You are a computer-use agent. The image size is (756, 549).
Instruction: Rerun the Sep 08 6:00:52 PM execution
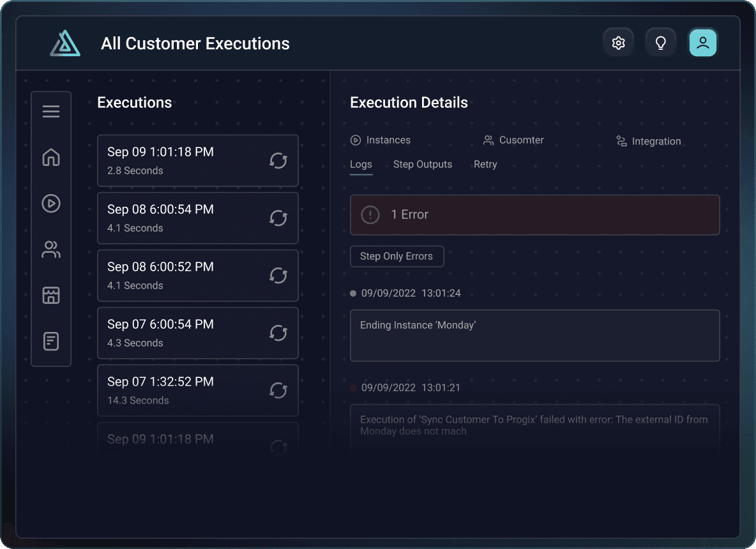(278, 276)
